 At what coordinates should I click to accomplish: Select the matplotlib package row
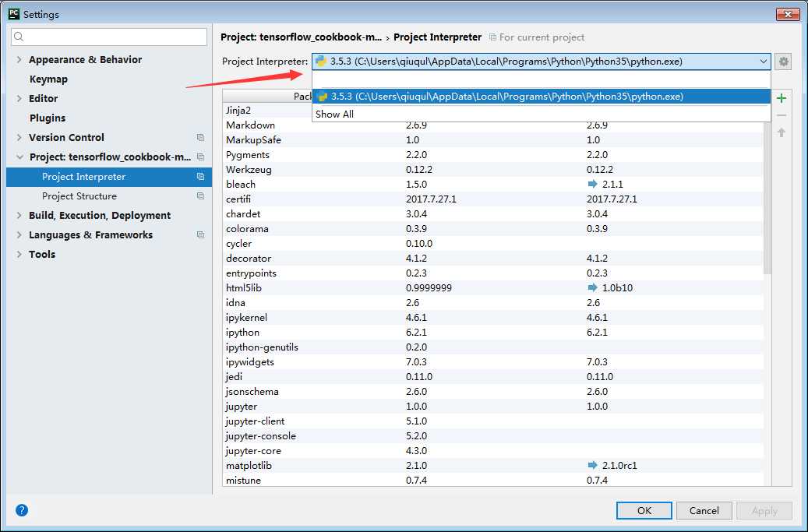[493, 466]
